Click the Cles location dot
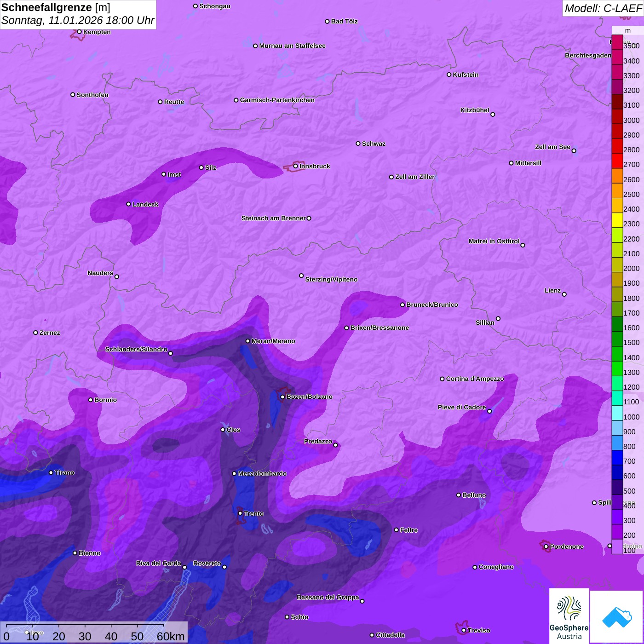 (223, 430)
